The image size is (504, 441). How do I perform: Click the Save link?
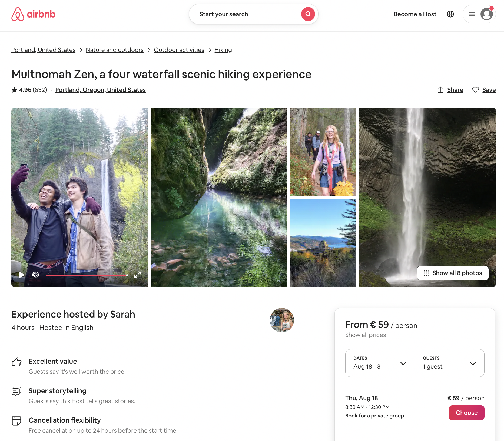click(489, 90)
